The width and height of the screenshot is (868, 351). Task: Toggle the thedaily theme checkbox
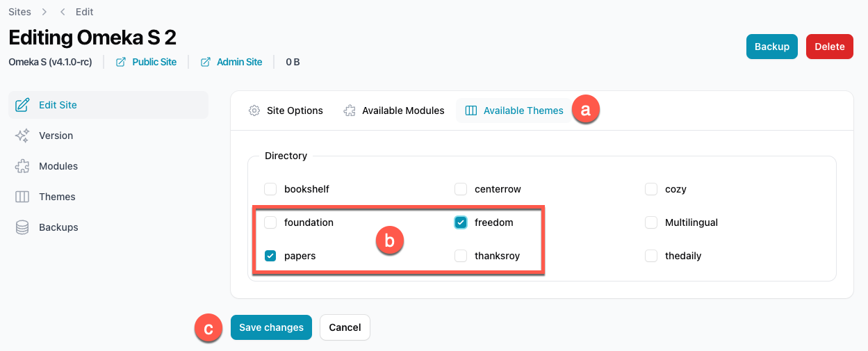pyautogui.click(x=651, y=256)
